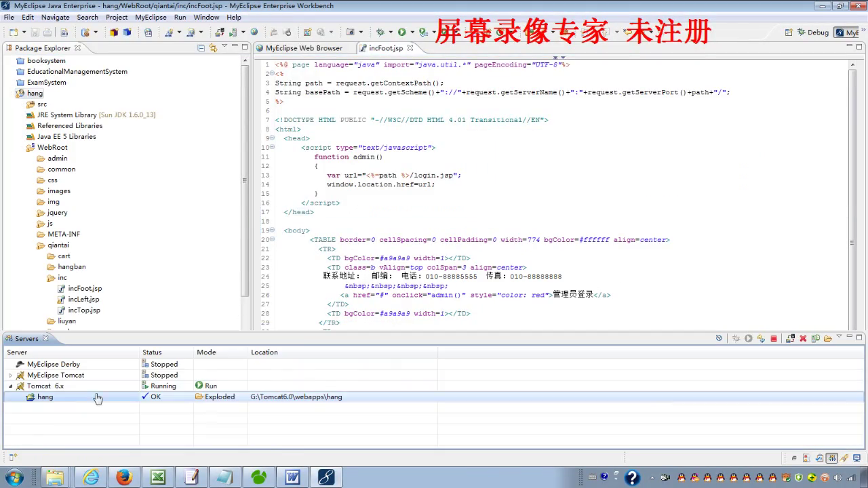Open Internet Explorer from the taskbar

tap(90, 477)
